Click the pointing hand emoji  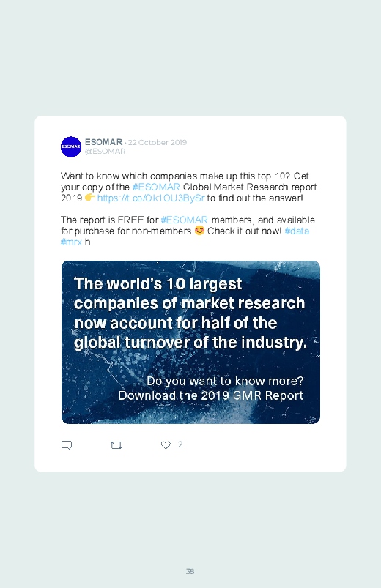pyautogui.click(x=89, y=197)
